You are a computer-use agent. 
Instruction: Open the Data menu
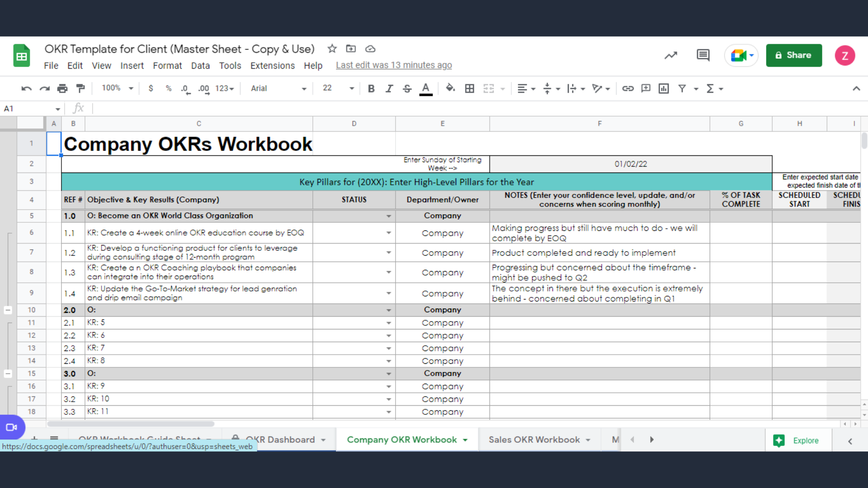coord(200,66)
